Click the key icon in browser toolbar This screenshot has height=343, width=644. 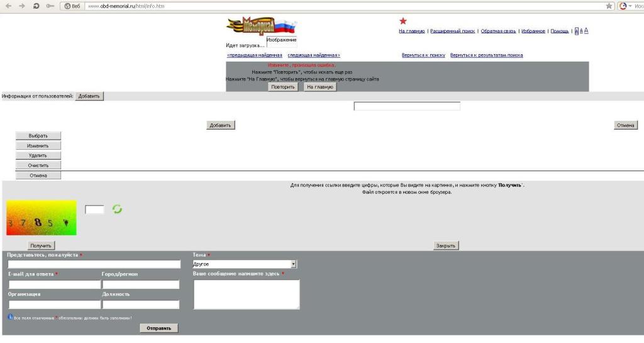pos(50,6)
